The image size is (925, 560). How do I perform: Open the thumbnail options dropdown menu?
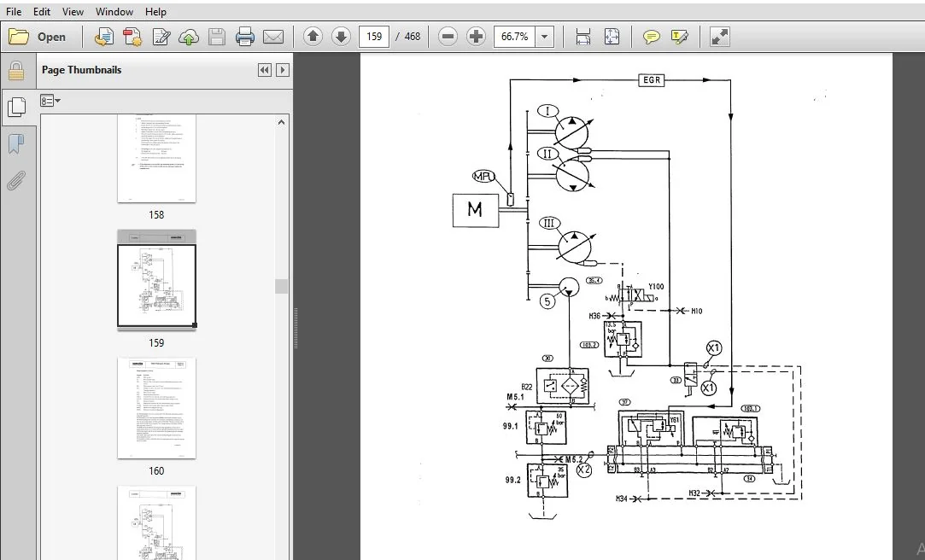[x=50, y=100]
